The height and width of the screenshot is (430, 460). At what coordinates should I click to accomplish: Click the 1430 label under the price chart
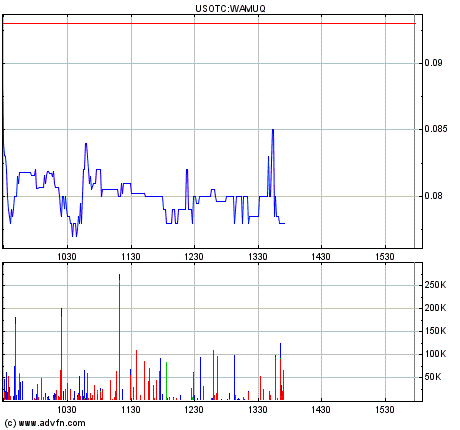(321, 257)
